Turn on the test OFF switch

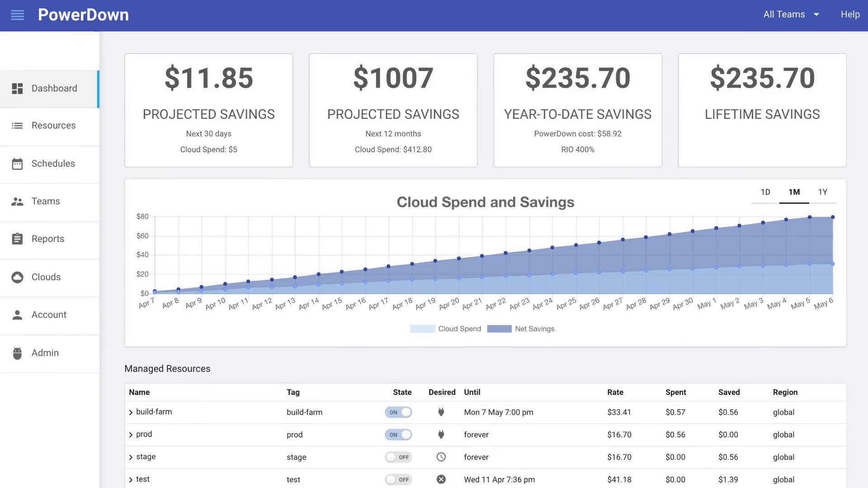click(x=398, y=479)
